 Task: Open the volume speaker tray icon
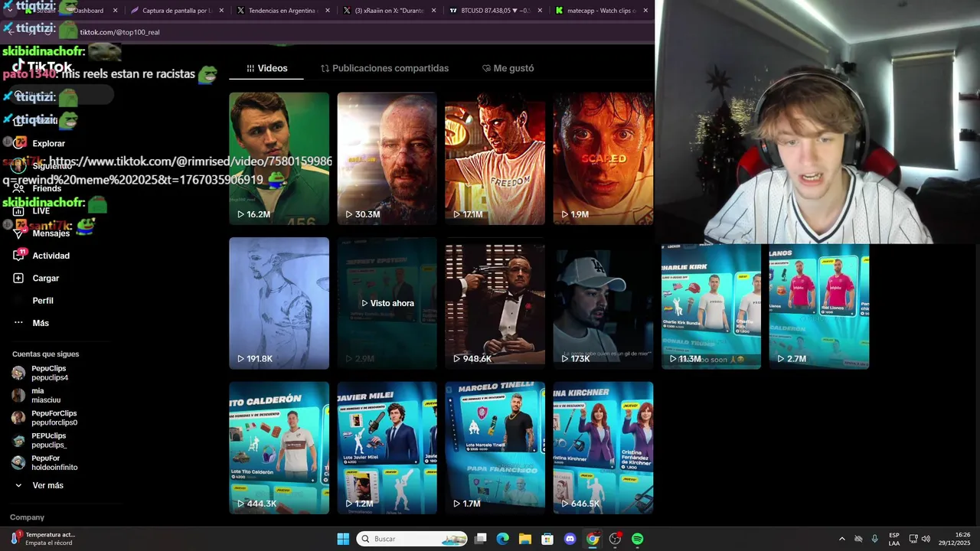pyautogui.click(x=926, y=539)
